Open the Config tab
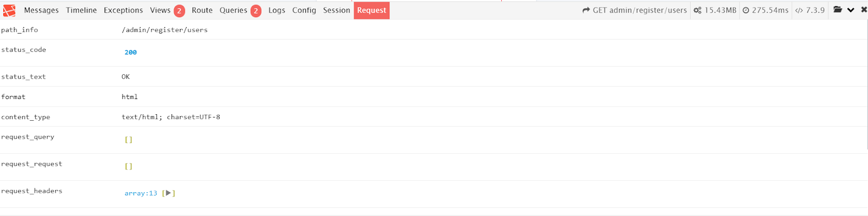Screen dimensions: 868x216 coord(304,10)
